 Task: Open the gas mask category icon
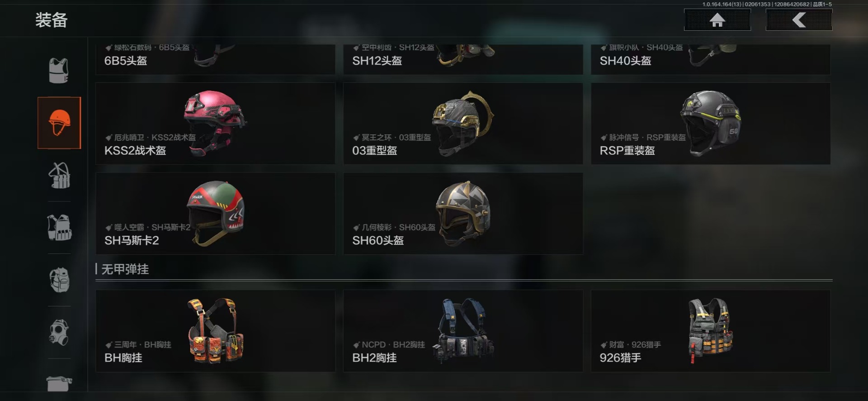point(59,332)
